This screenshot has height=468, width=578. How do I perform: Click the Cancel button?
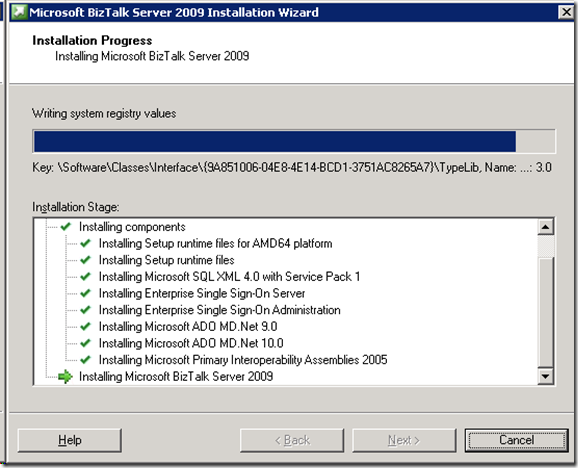(x=516, y=440)
